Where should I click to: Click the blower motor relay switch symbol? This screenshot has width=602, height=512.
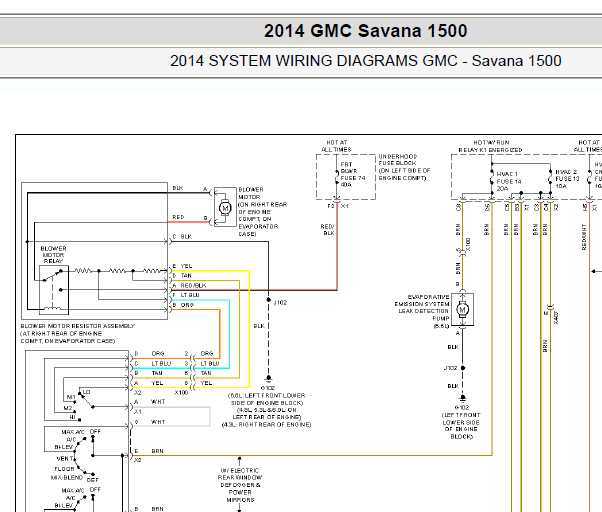(54, 290)
